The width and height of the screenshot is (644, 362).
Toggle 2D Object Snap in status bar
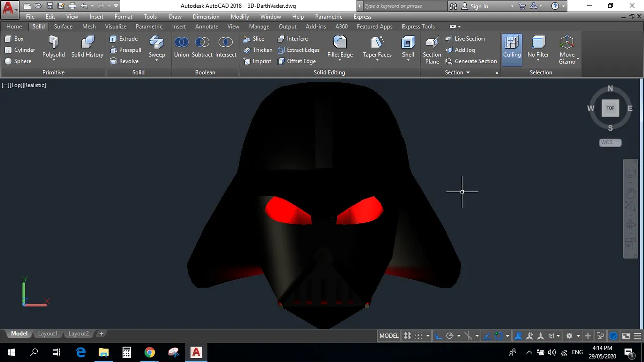(498, 336)
